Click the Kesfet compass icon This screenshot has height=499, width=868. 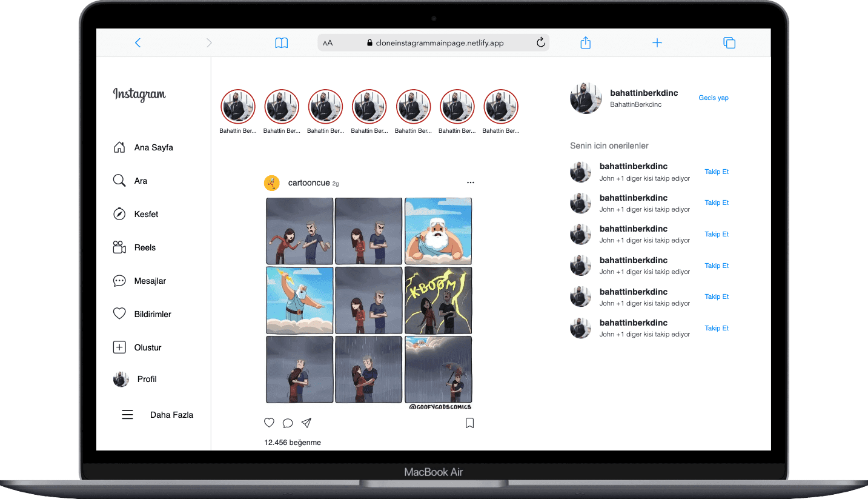119,214
